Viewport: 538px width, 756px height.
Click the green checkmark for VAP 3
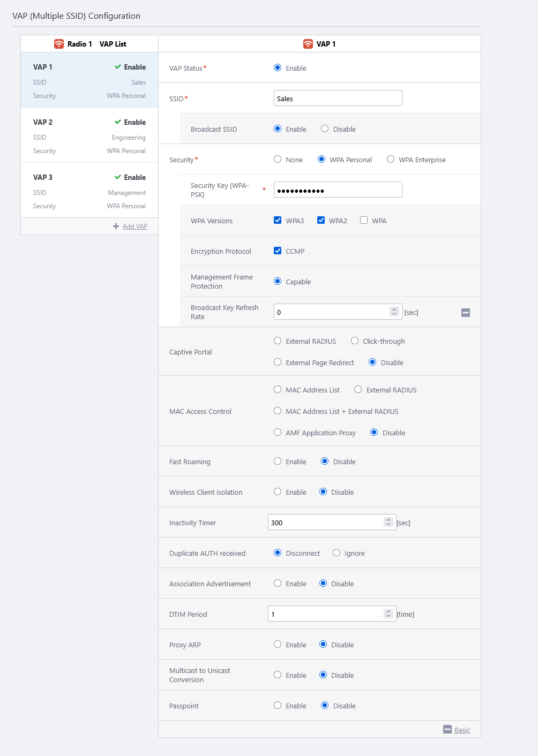pyautogui.click(x=118, y=177)
